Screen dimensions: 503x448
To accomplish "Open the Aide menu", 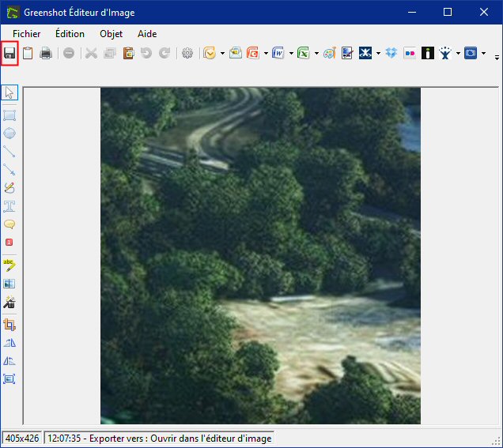I will tap(147, 34).
